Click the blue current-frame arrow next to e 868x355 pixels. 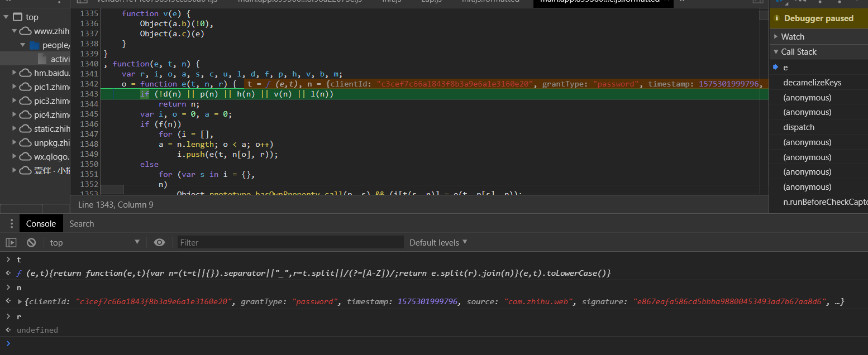pyautogui.click(x=776, y=67)
